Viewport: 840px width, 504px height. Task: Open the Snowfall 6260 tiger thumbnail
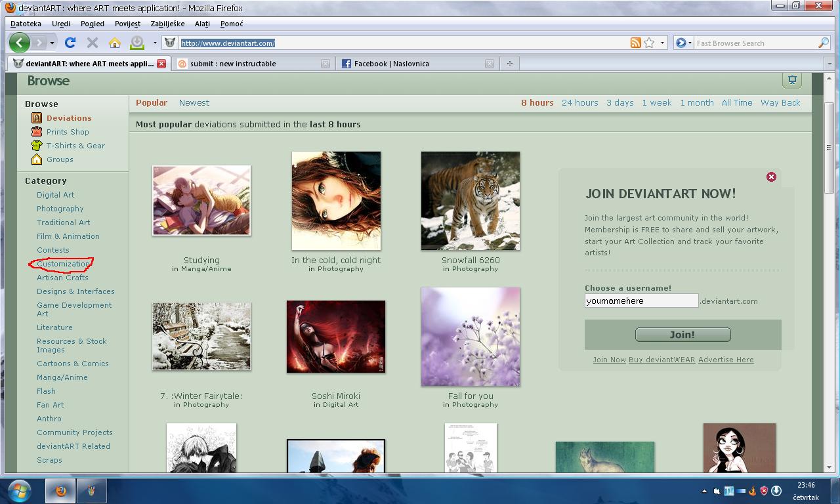point(471,201)
